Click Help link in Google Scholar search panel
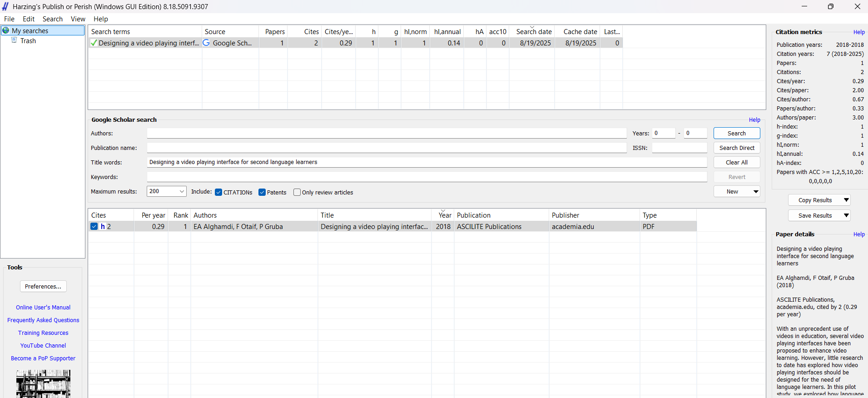 754,120
